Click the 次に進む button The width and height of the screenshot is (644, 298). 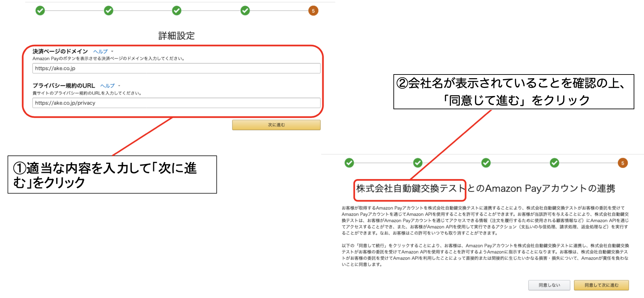click(276, 125)
